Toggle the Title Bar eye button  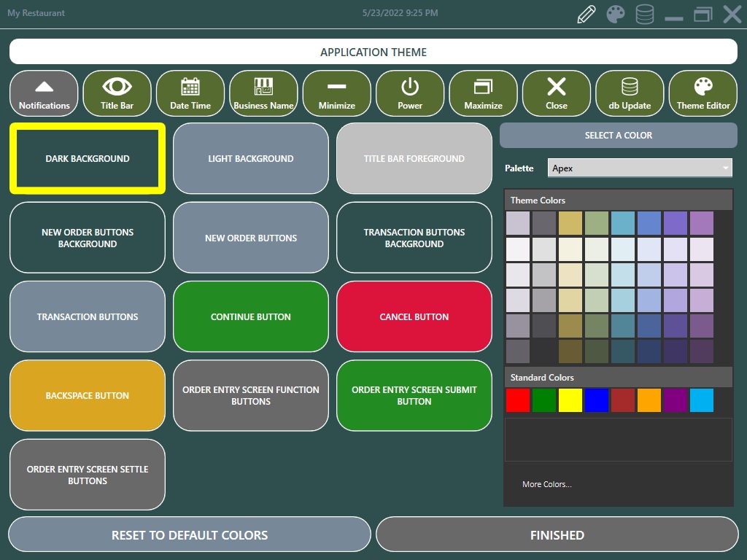tap(117, 94)
